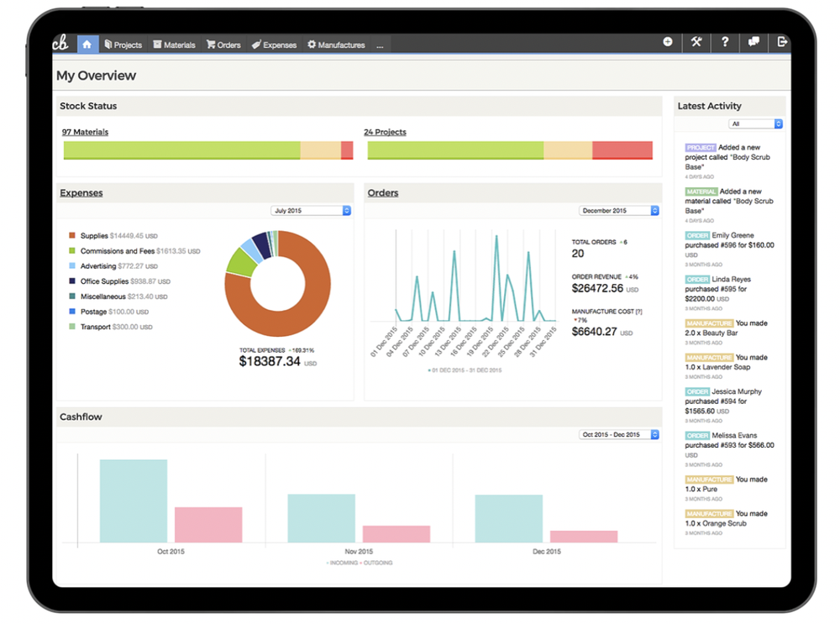The width and height of the screenshot is (840, 624).
Task: Click the question mark help icon
Action: [725, 42]
